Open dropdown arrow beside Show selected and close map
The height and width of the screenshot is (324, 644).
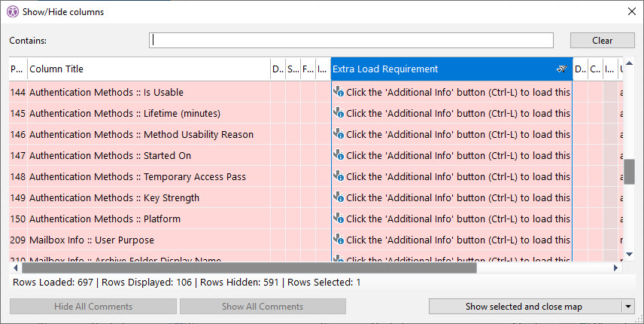[628, 307]
